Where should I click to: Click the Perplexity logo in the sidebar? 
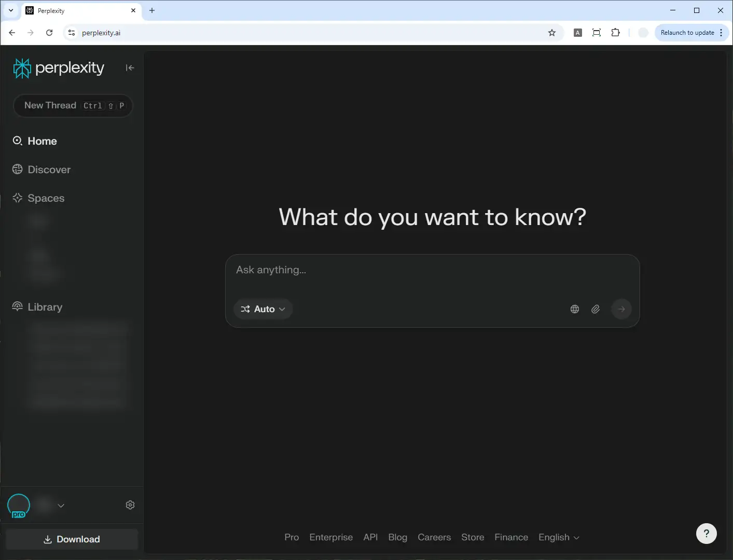(59, 68)
